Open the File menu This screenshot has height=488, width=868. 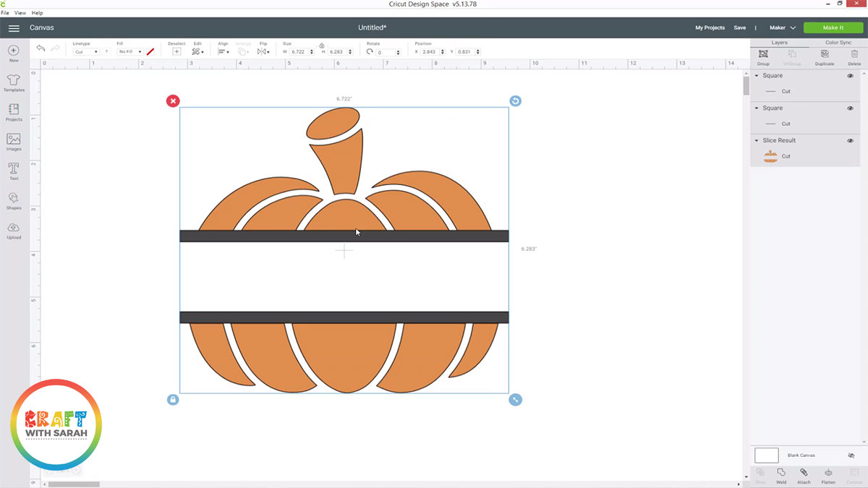click(x=5, y=13)
